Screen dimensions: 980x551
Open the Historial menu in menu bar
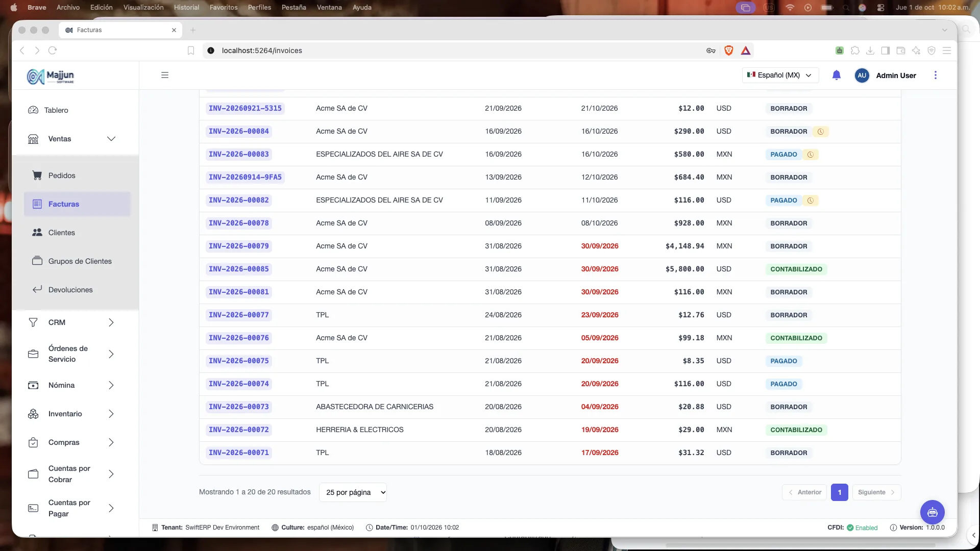point(186,7)
